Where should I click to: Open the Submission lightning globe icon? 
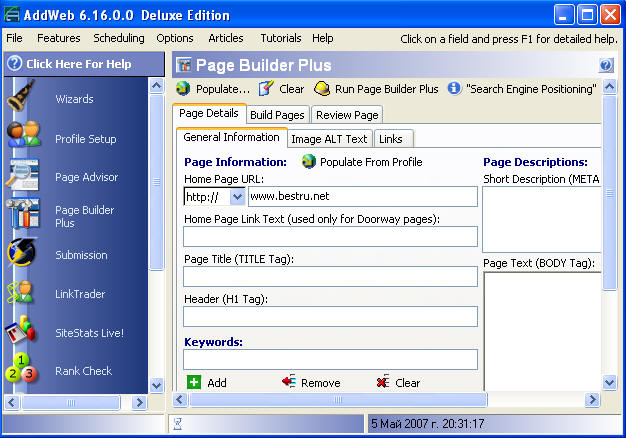[22, 252]
